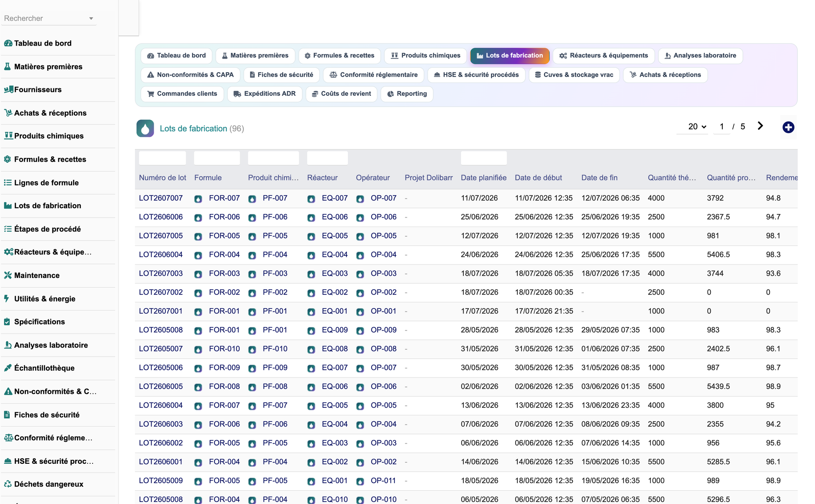Image resolution: width=815 pixels, height=504 pixels.
Task: Click the Déchets dangereux recycle icon
Action: tap(8, 484)
